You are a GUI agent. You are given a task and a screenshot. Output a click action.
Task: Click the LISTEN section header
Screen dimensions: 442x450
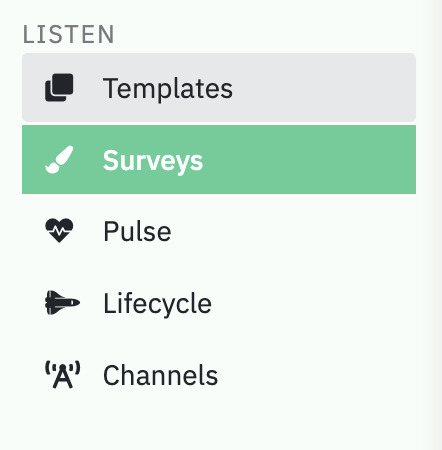click(68, 34)
